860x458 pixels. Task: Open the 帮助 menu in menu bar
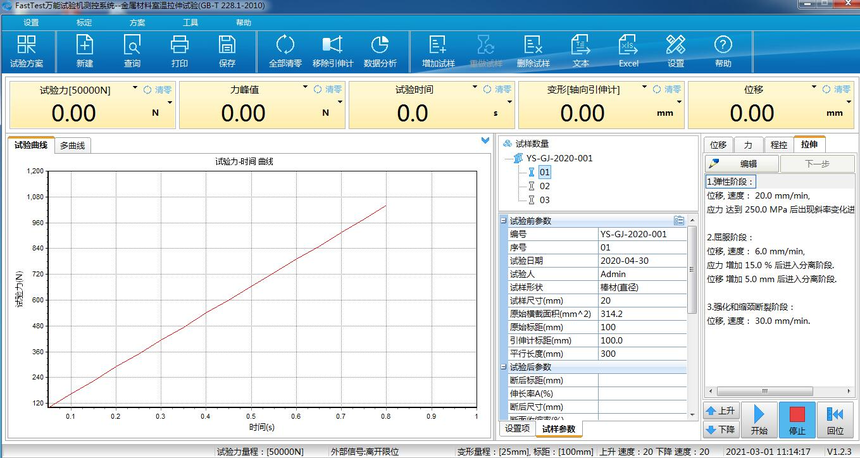[x=244, y=22]
